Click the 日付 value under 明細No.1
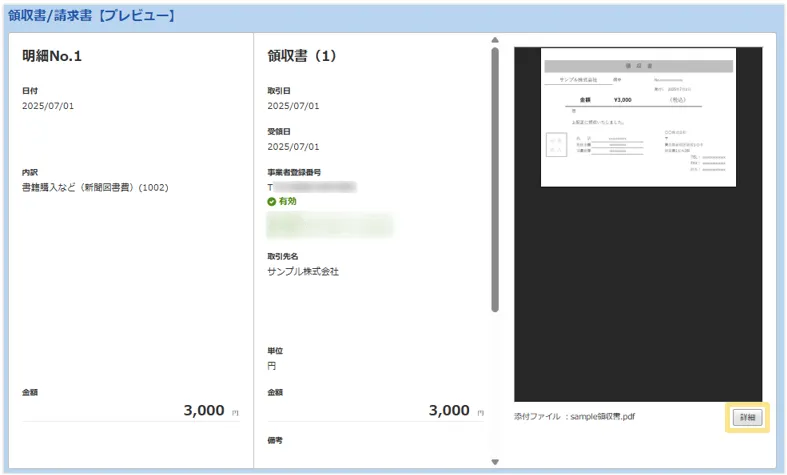 pos(48,105)
